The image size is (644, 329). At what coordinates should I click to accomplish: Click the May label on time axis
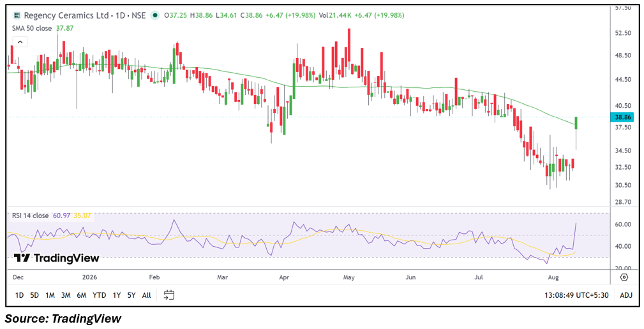[x=348, y=277]
